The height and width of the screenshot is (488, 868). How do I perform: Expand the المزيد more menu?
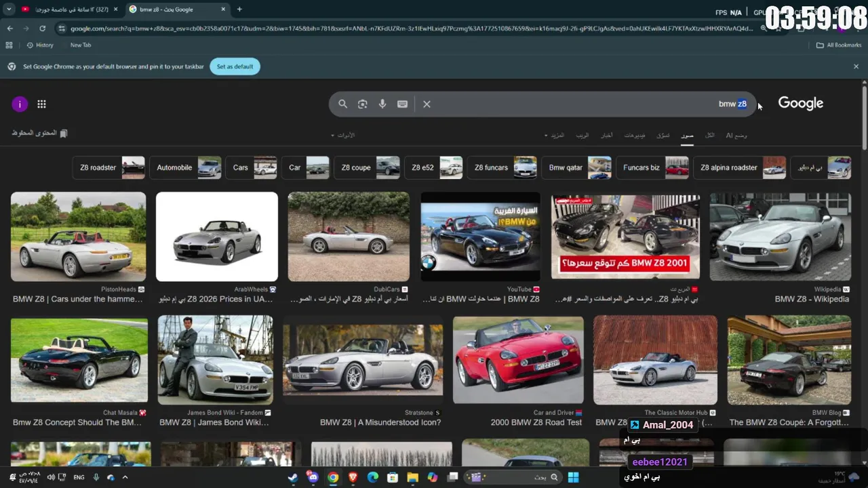click(x=555, y=135)
